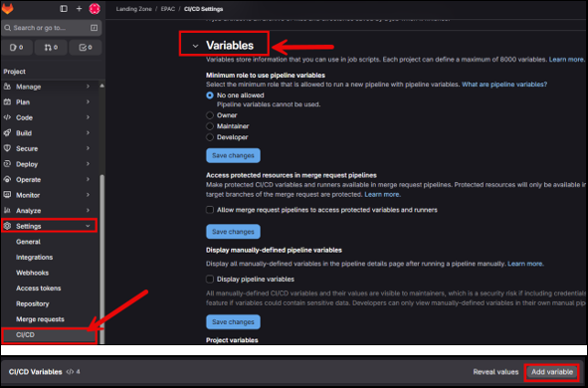Viewport: 588px width, 388px height.
Task: Open the What are pipeline variables link
Action: 504,85
